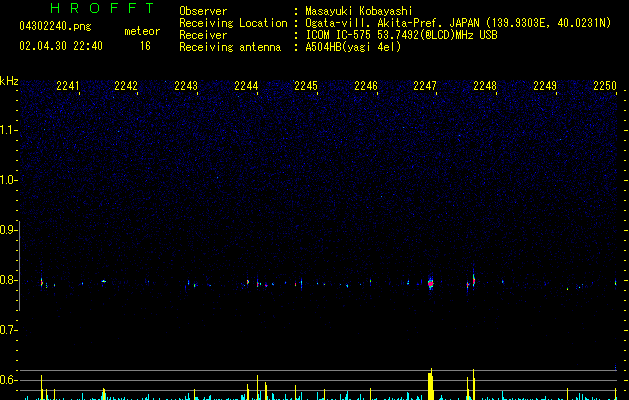This screenshot has width=629, height=400.
Task: Click the 1.1 kHz axis label
Action: coord(8,130)
